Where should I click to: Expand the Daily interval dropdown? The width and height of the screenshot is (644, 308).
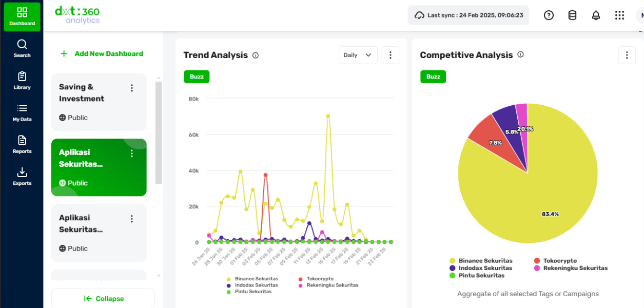click(x=358, y=55)
